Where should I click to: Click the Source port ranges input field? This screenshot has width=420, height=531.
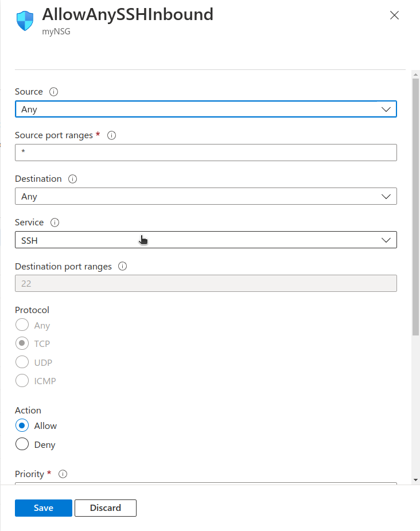point(205,153)
